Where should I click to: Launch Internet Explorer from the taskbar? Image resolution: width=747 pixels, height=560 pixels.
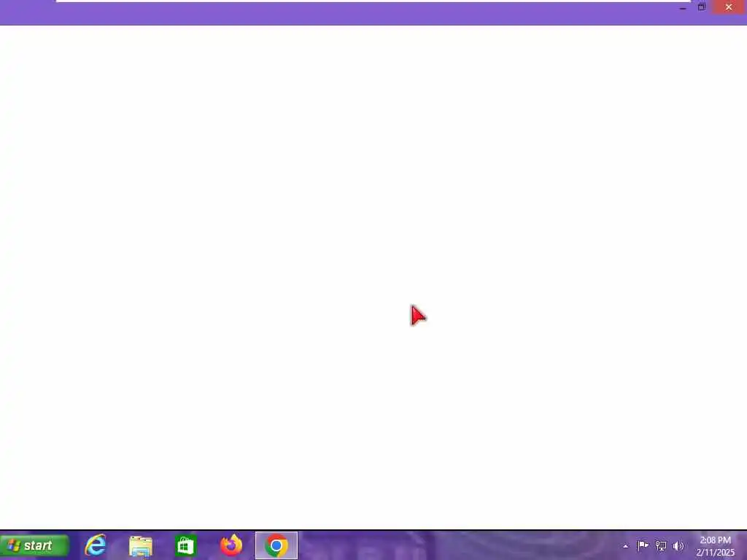tap(96, 545)
